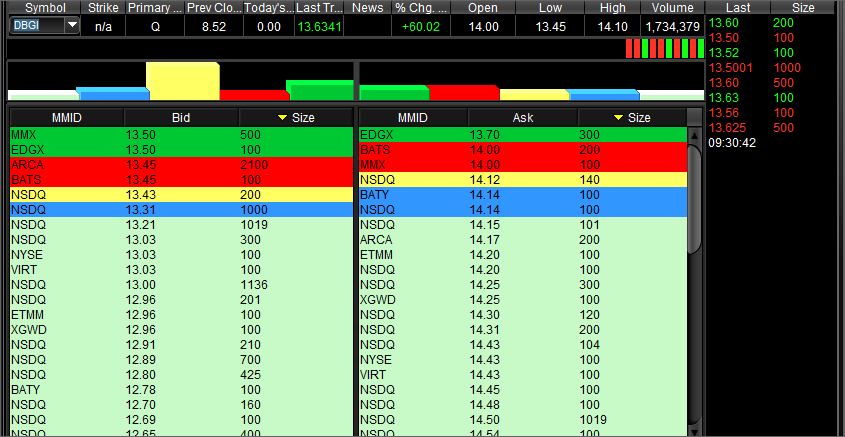The width and height of the screenshot is (845, 437).
Task: Click the ask table scrollbar thumb
Action: pyautogui.click(x=695, y=199)
